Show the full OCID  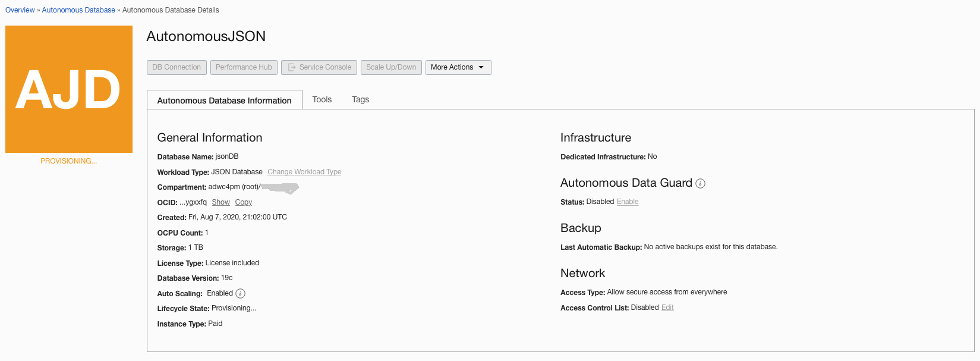[x=220, y=203]
